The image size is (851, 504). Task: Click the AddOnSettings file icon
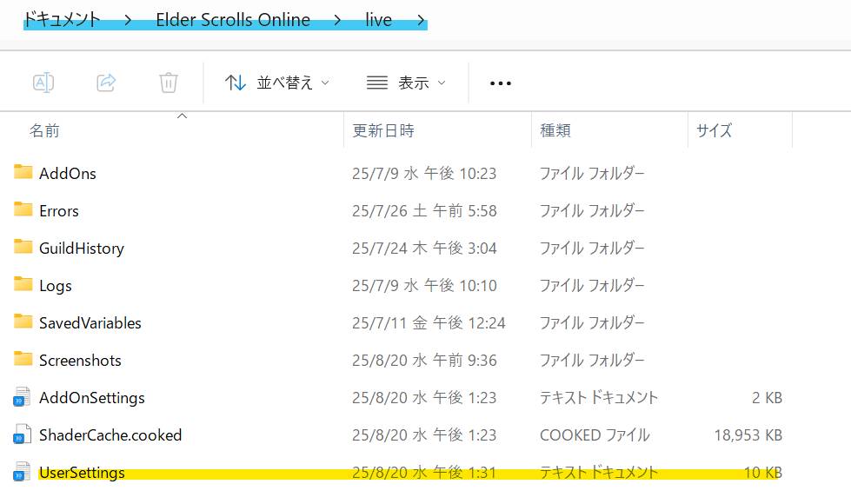[22, 397]
